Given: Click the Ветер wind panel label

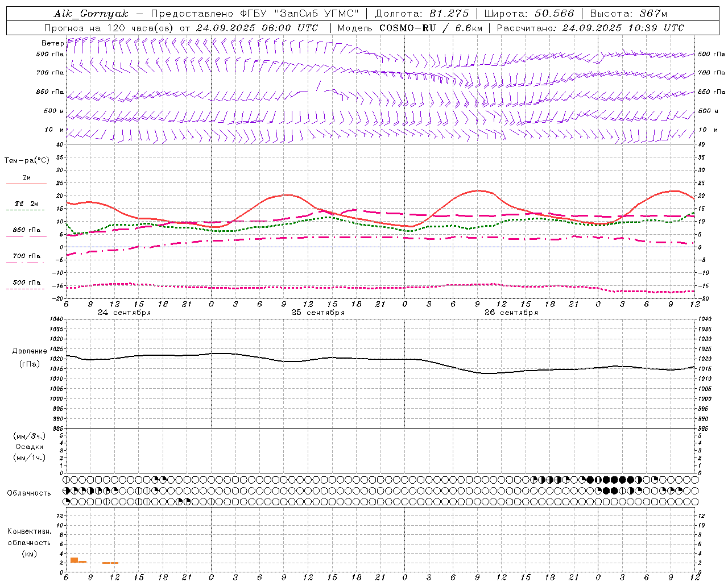Looking at the screenshot, I should (x=52, y=43).
